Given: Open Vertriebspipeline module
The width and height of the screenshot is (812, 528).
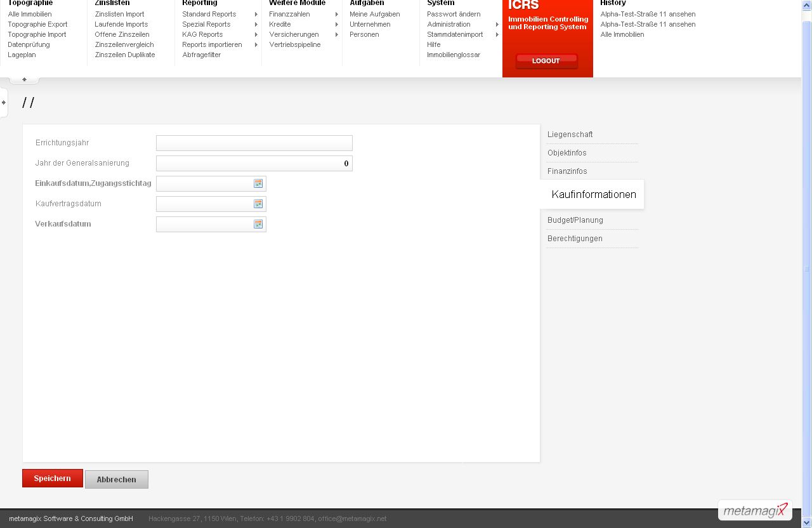Looking at the screenshot, I should [294, 44].
